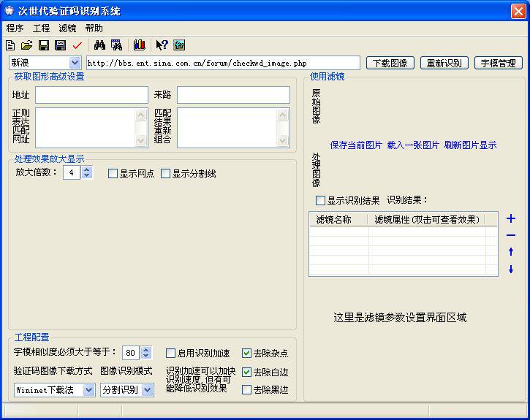Image resolution: width=530 pixels, height=420 pixels.
Task: Increase the 放大倍数 spinner value
Action: click(x=87, y=169)
